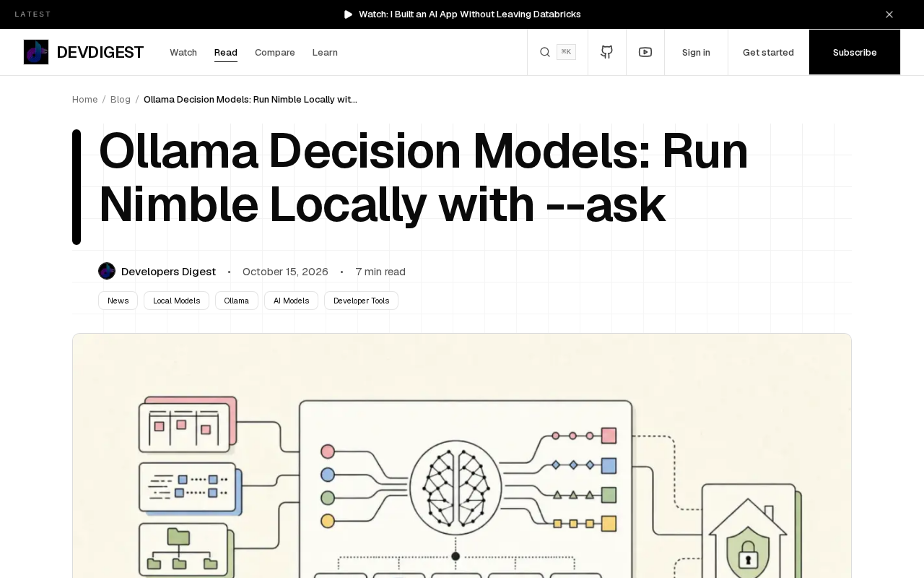Image resolution: width=924 pixels, height=578 pixels.
Task: Click the play icon in the banner
Action: pyautogui.click(x=349, y=14)
